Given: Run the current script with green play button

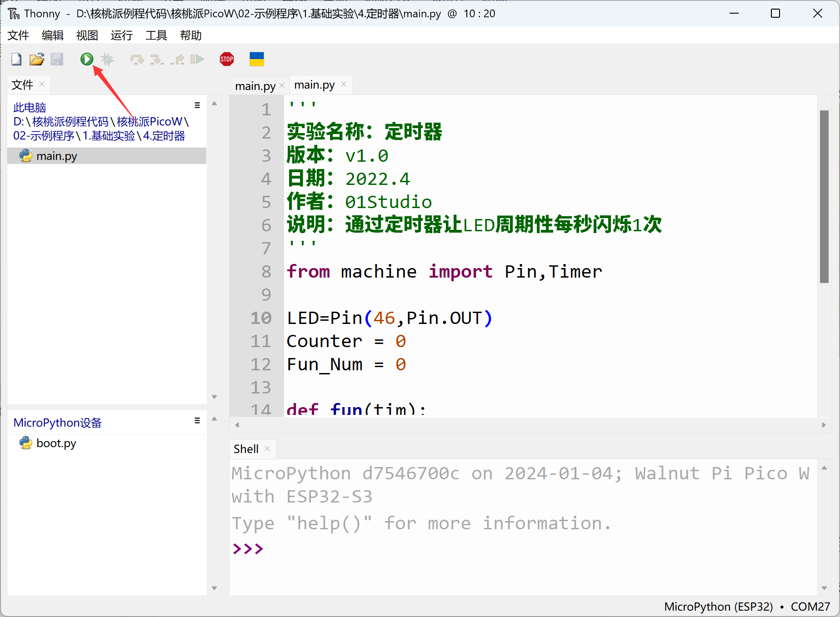Looking at the screenshot, I should click(86, 59).
